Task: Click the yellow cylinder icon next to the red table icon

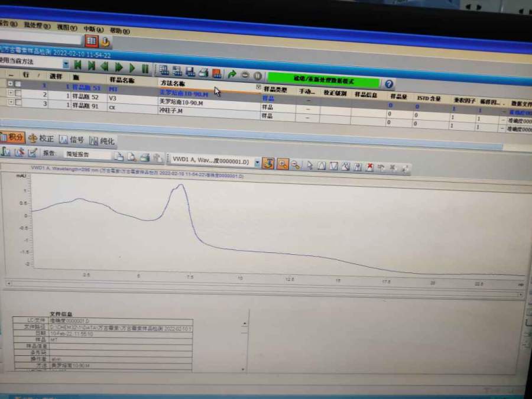Action: coord(105,42)
